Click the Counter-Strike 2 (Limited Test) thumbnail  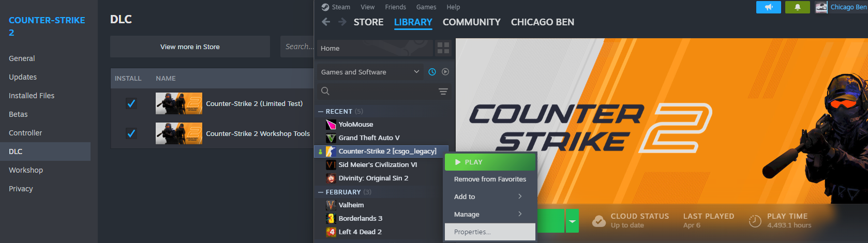179,103
